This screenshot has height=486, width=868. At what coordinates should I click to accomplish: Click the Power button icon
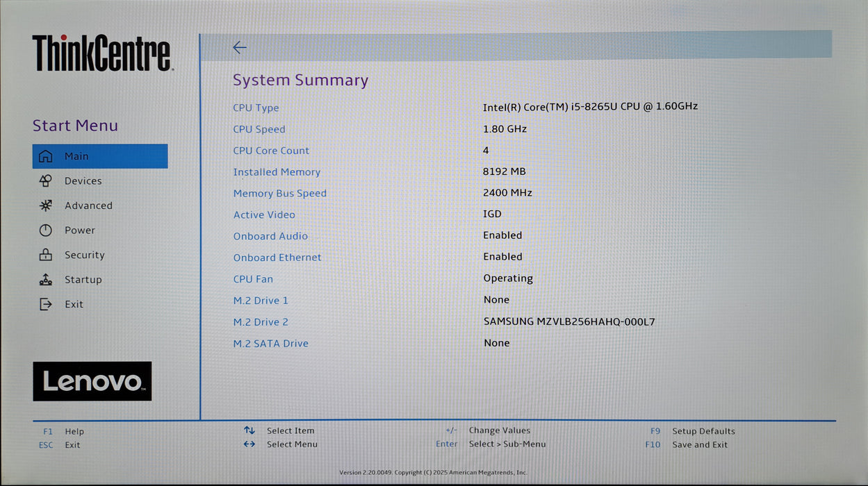tap(45, 230)
